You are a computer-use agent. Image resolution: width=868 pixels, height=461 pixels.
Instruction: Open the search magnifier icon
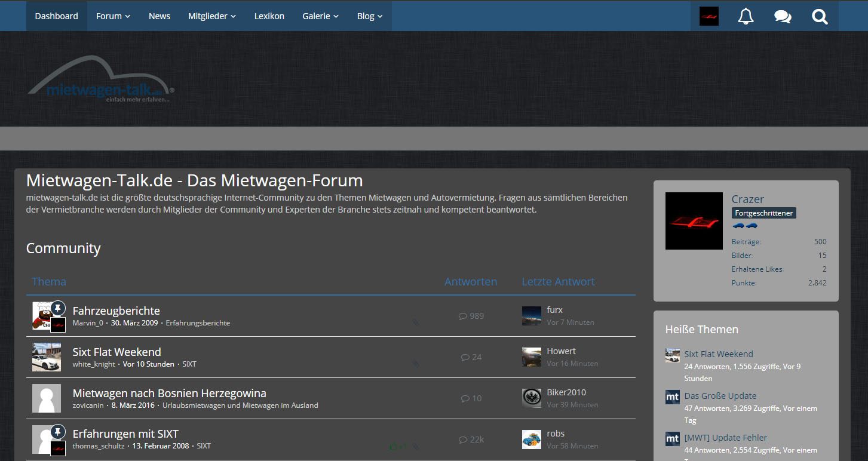click(820, 16)
